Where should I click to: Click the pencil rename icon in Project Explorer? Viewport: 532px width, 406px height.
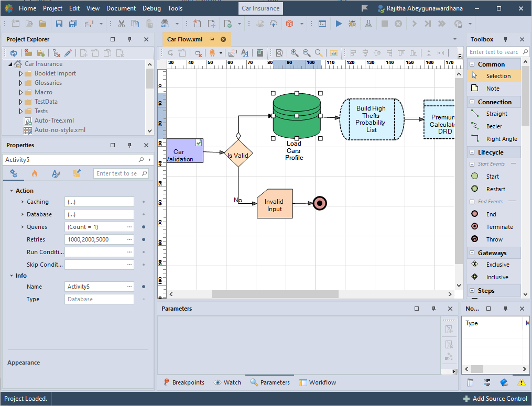68,53
